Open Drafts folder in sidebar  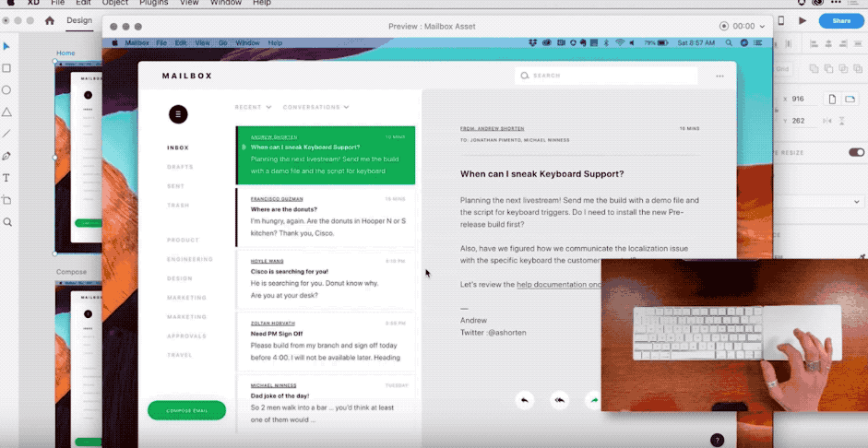[x=180, y=167]
